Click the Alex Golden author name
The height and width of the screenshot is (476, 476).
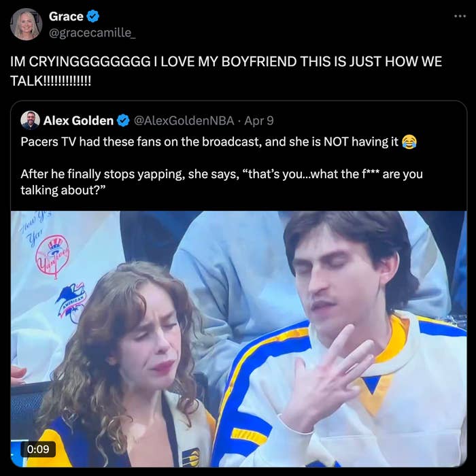click(78, 120)
